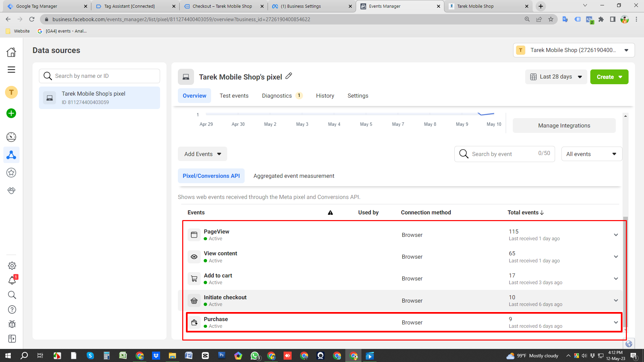Click the events panel vertical scrollbar
644x362 pixels.
click(x=625, y=272)
